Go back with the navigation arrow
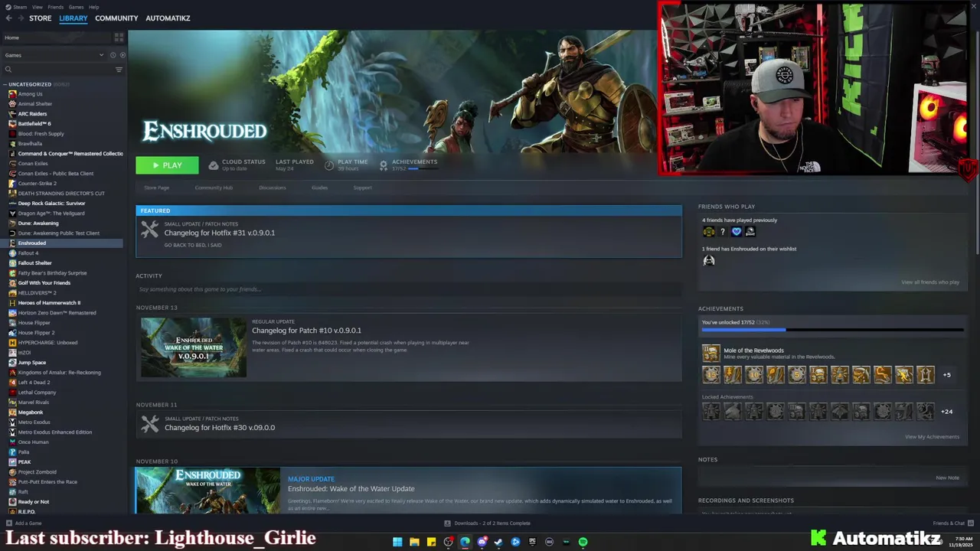The height and width of the screenshot is (551, 980). tap(8, 18)
